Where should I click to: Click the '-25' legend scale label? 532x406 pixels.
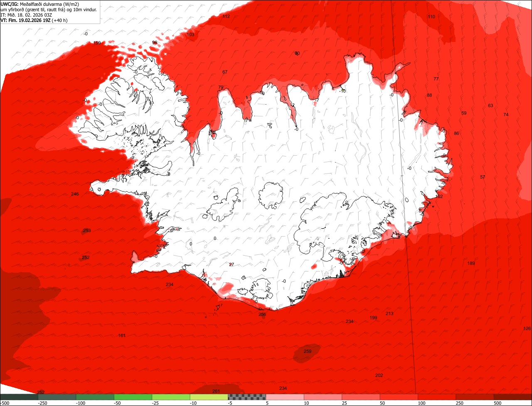pos(156,403)
